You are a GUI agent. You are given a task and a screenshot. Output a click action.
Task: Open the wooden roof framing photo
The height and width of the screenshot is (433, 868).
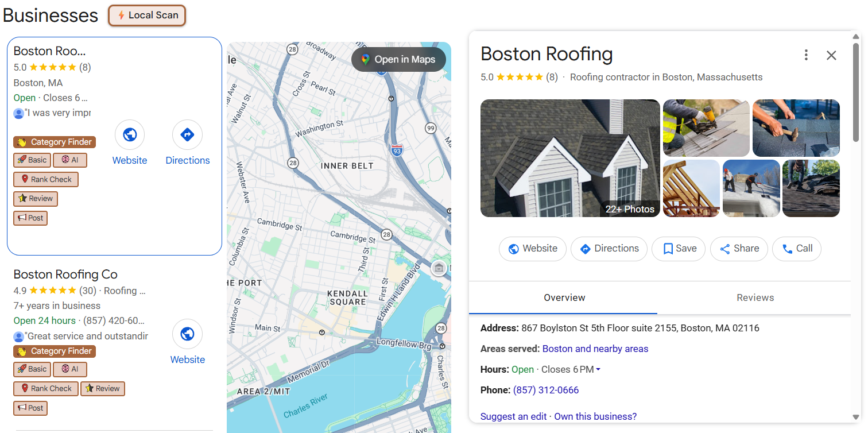pyautogui.click(x=691, y=188)
